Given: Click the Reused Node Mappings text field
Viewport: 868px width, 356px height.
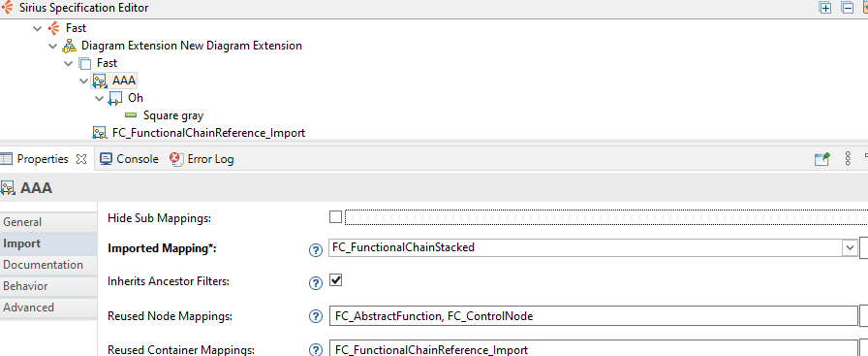Looking at the screenshot, I should click(x=593, y=316).
